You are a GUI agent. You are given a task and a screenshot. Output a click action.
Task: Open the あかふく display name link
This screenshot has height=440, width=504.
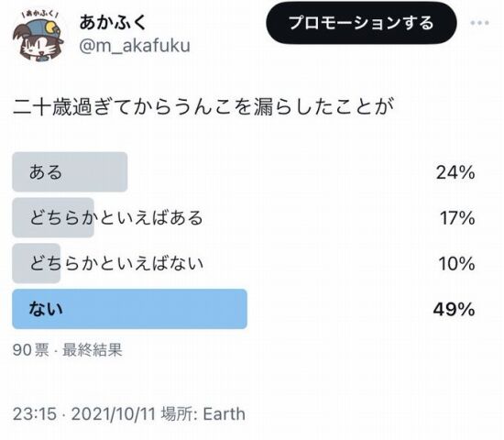coord(113,23)
